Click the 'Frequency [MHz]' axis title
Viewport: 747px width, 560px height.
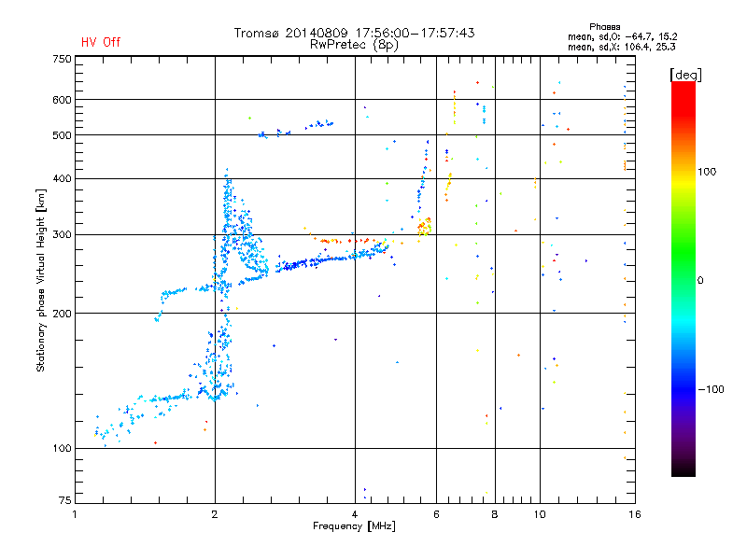click(x=354, y=526)
